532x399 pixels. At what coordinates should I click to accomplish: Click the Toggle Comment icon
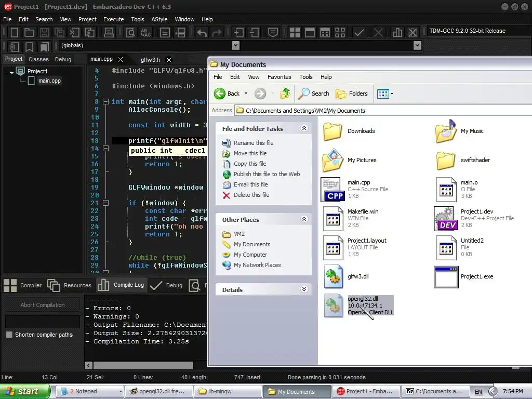pos(273,33)
